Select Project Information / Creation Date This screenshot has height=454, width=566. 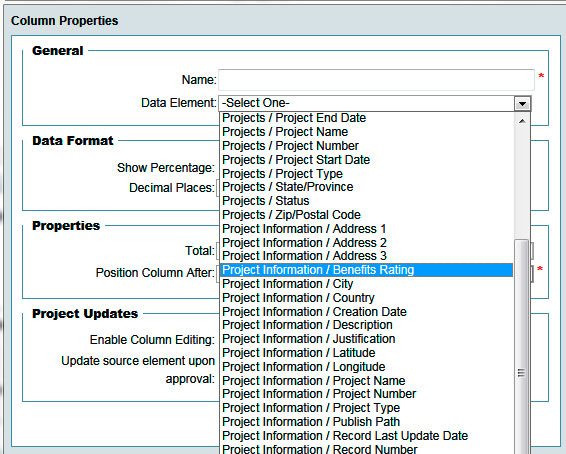366,311
